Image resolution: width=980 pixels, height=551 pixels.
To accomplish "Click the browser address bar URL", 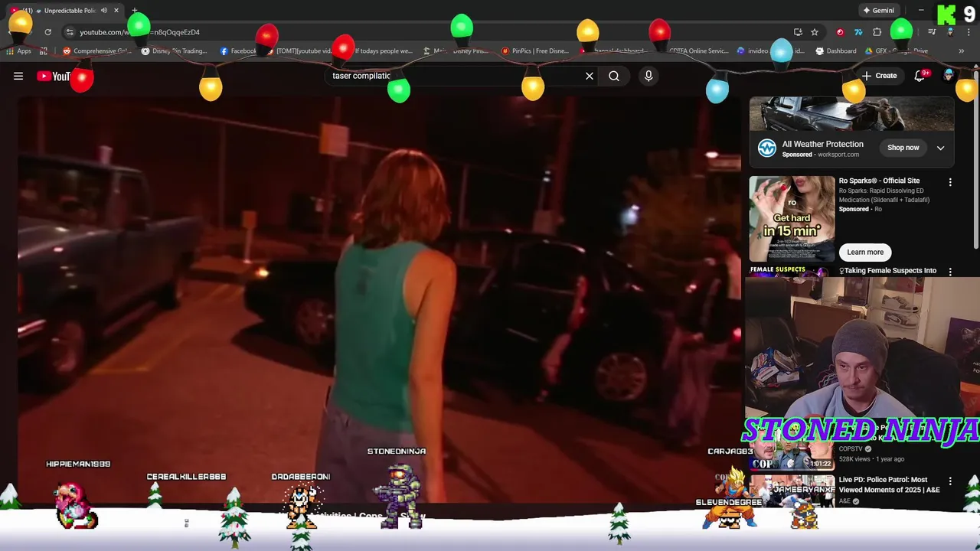I will (140, 32).
